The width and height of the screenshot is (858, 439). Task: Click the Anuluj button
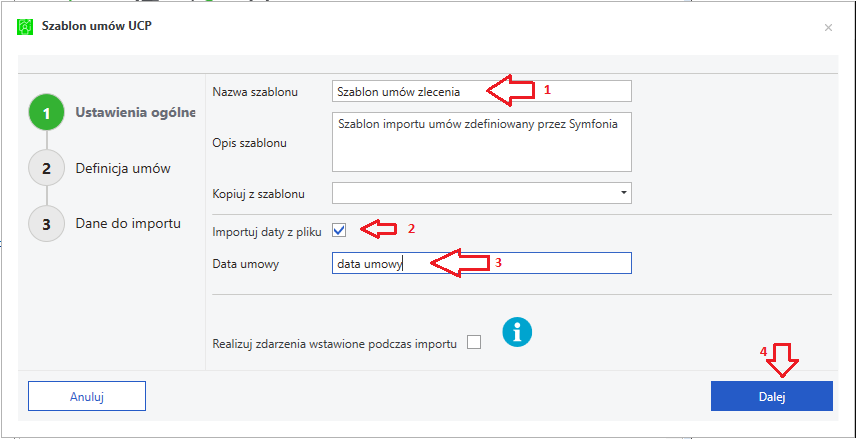click(x=87, y=396)
